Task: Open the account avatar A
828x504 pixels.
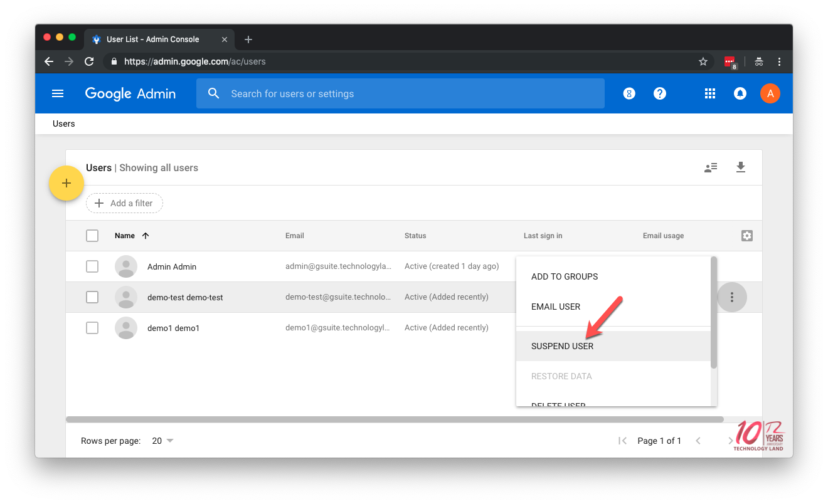Action: [770, 93]
